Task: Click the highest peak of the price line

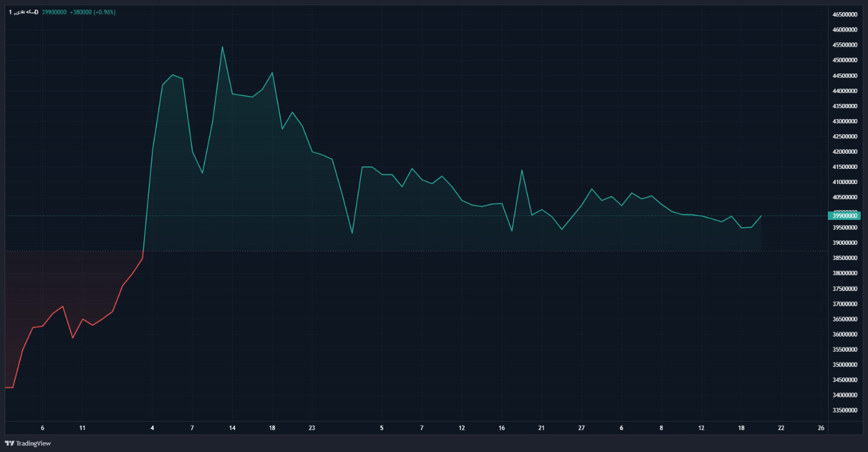Action: click(222, 47)
